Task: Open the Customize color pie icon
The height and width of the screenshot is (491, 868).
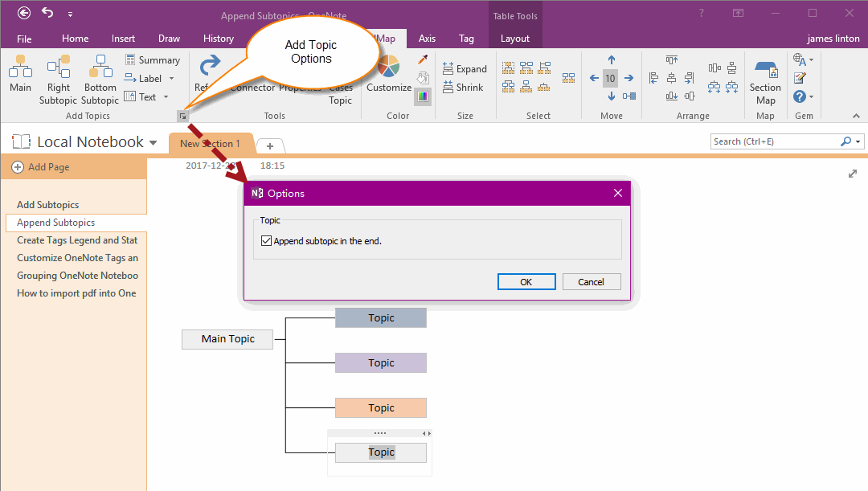Action: pos(389,67)
